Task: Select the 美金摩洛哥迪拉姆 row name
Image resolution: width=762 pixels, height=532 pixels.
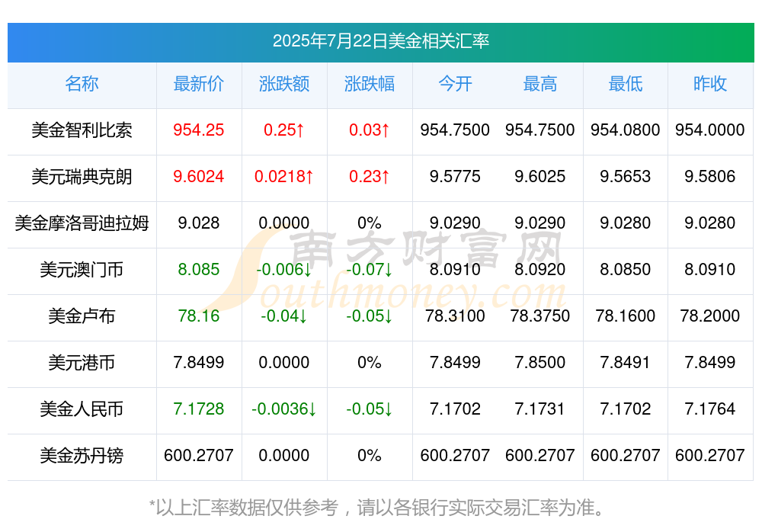Action: point(82,223)
